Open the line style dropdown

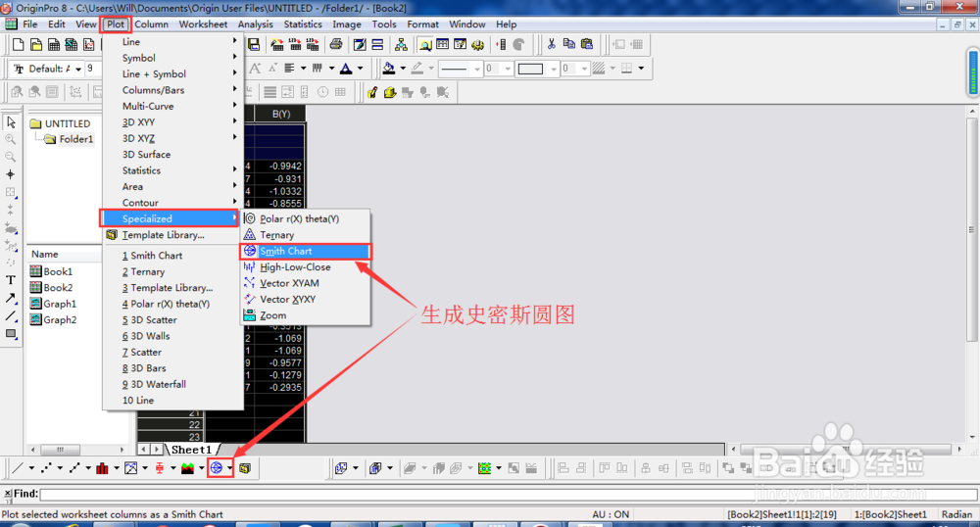coord(477,69)
